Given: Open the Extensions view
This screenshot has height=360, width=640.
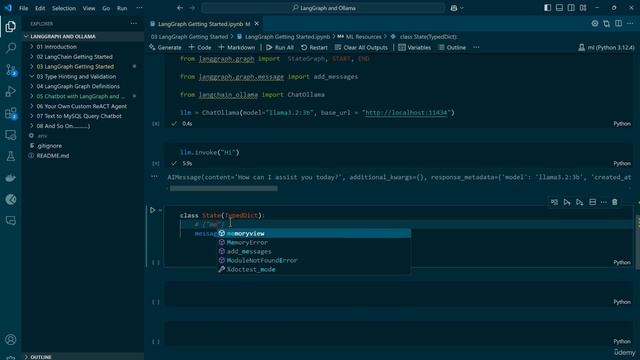Looking at the screenshot, I should pos(11,113).
